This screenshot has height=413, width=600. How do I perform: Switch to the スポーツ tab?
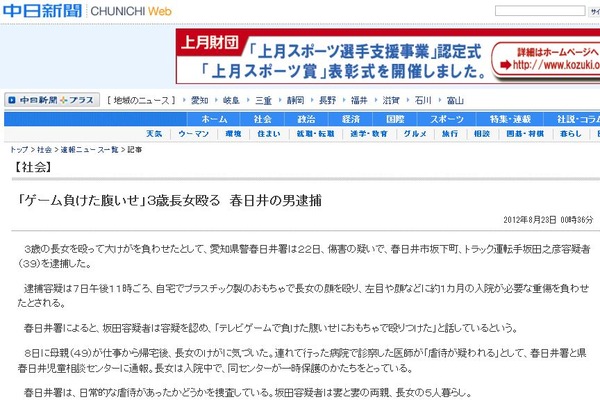click(x=447, y=119)
